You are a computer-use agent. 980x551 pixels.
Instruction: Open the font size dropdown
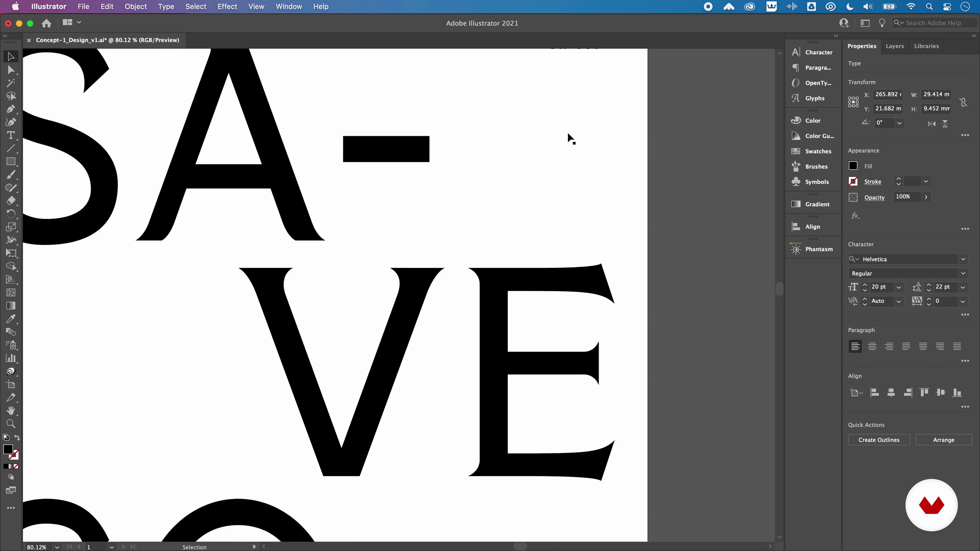[x=899, y=287]
